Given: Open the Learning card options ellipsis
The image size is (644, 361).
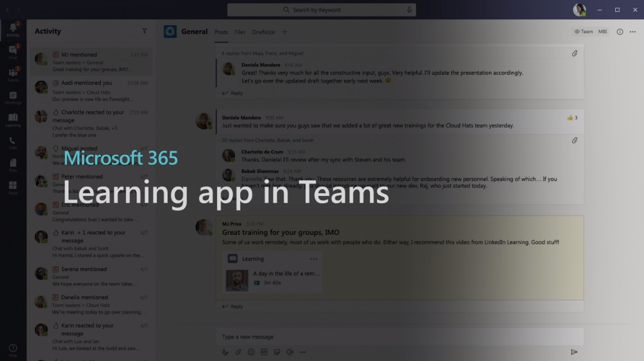Looking at the screenshot, I should pyautogui.click(x=313, y=259).
